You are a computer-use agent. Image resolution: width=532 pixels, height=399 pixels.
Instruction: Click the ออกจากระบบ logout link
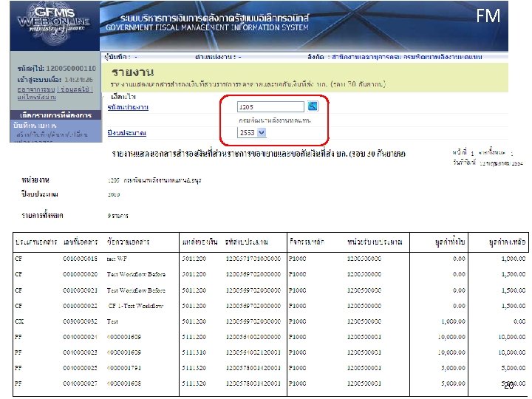(36, 89)
